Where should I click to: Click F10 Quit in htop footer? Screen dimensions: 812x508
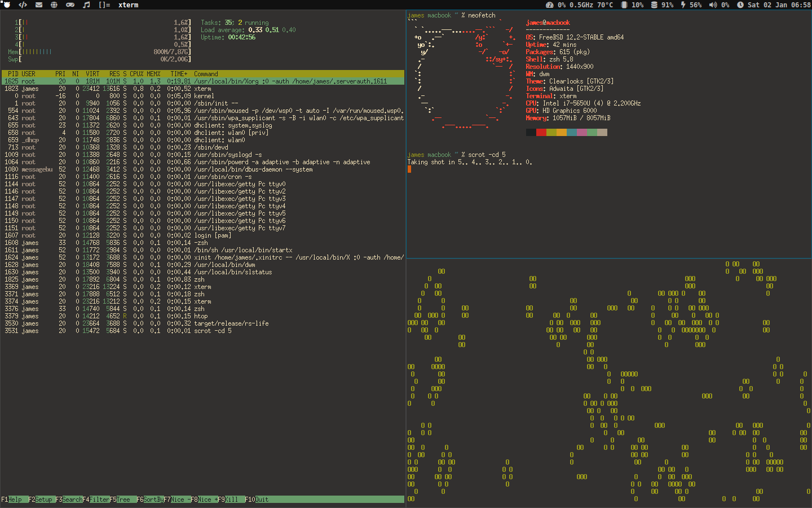click(x=257, y=500)
